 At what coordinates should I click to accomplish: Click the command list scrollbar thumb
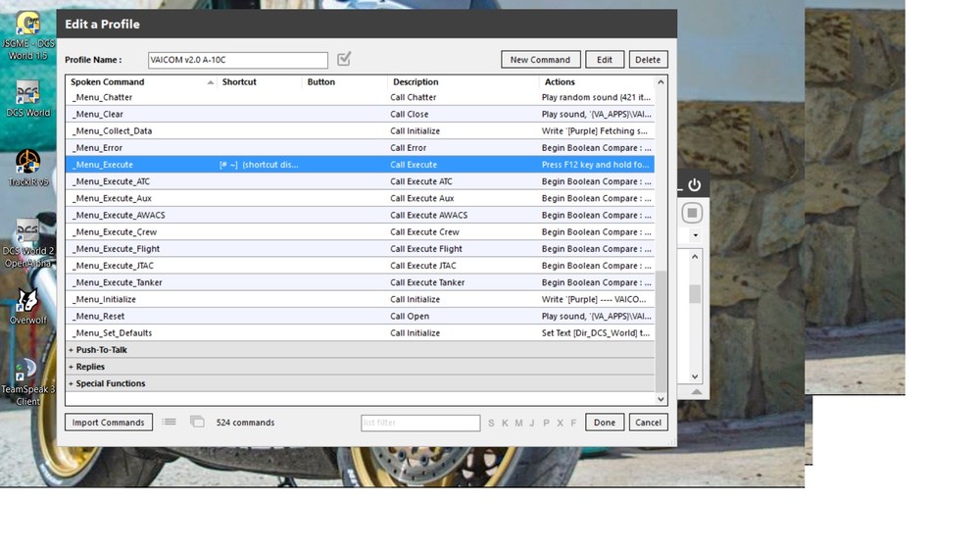click(x=661, y=329)
